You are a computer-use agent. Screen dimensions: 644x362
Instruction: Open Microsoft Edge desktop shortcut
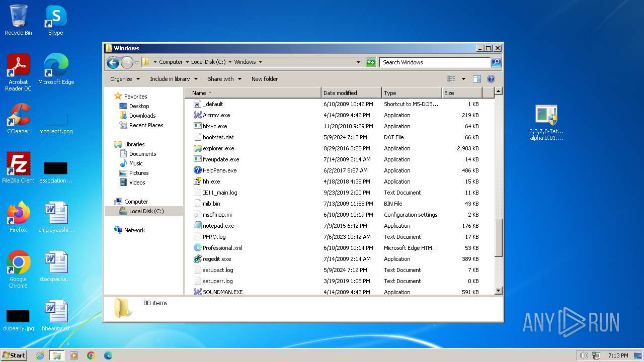pos(56,69)
